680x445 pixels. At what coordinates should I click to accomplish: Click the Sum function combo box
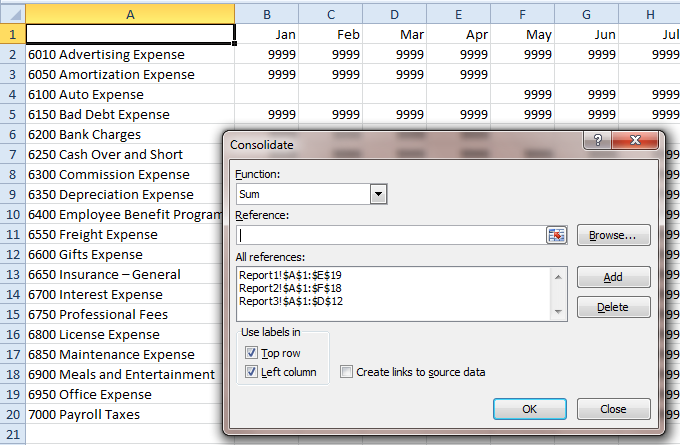303,194
